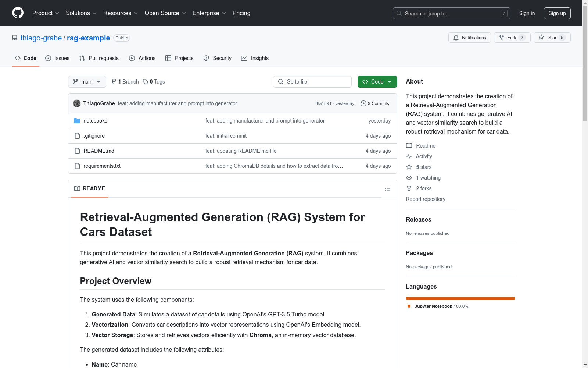
Task: Click the fork icon beside 2 forks
Action: coord(409,188)
